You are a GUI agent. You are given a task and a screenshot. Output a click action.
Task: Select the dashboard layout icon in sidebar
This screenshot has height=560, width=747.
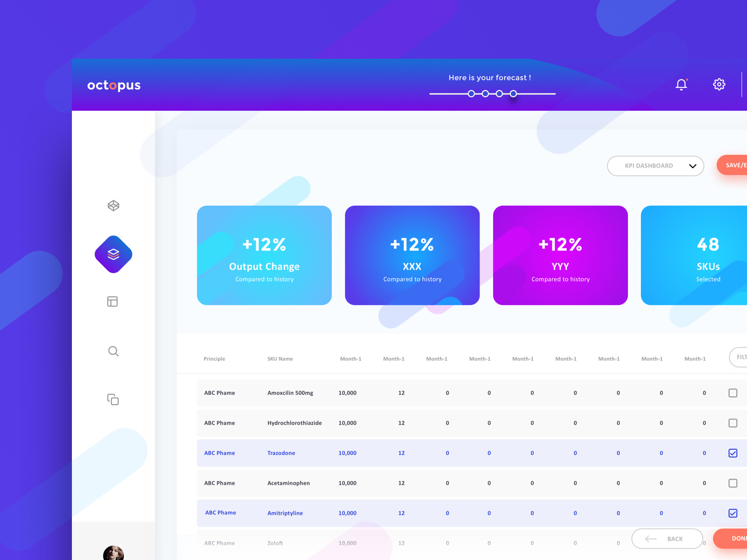113,301
